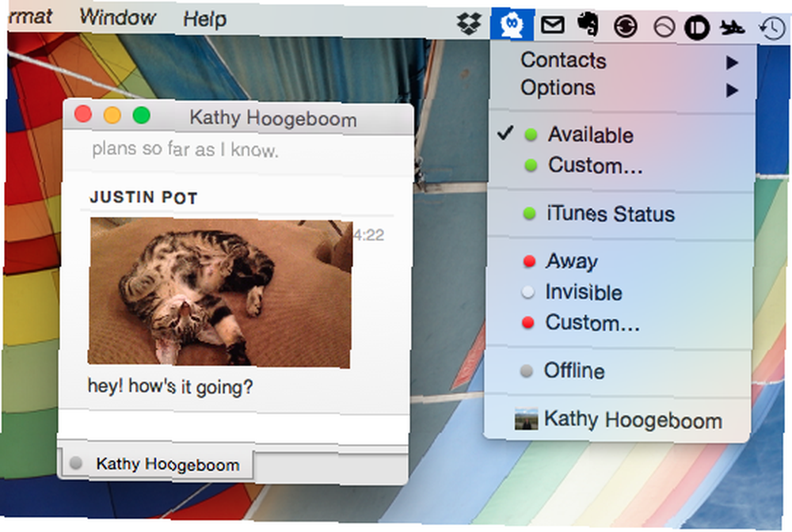Click the black circle D menu bar icon

[697, 27]
